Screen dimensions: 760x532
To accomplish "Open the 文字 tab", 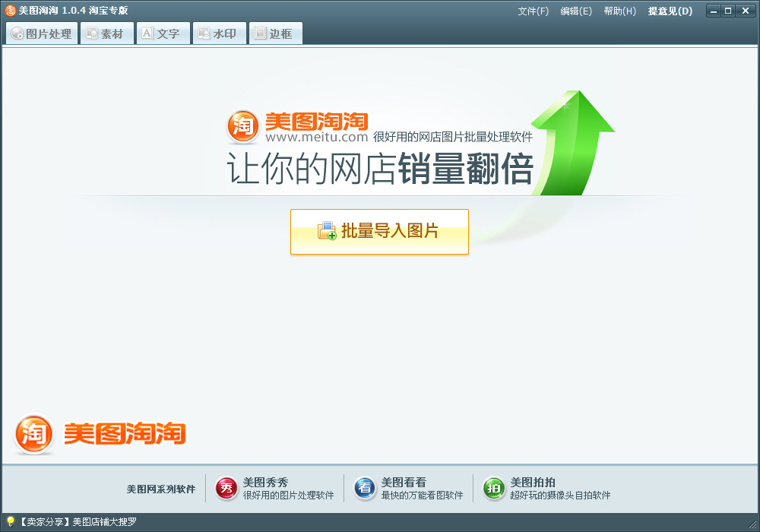I will click(163, 33).
